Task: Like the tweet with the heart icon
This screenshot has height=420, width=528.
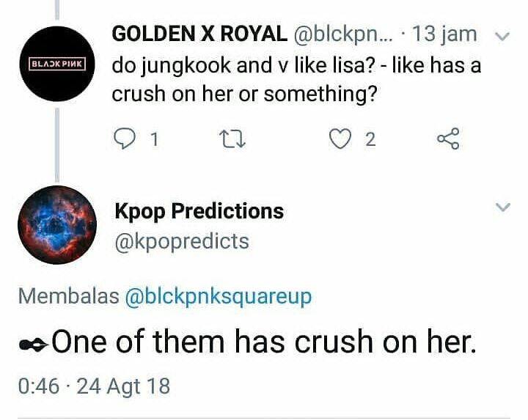Action: tap(340, 139)
